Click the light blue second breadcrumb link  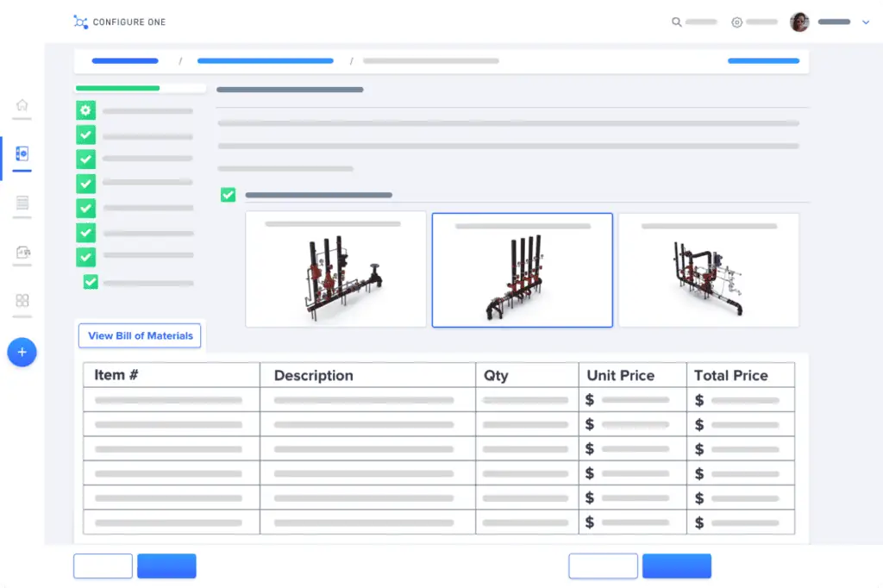(x=266, y=61)
